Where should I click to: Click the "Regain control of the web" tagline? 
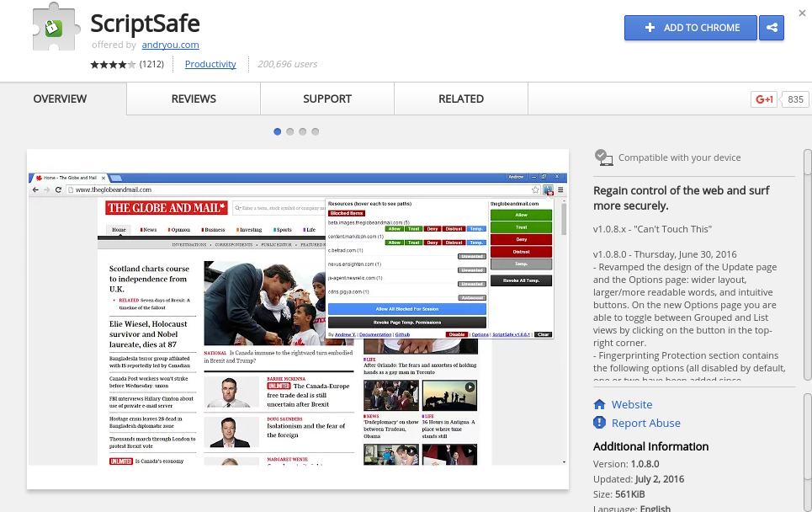[682, 198]
